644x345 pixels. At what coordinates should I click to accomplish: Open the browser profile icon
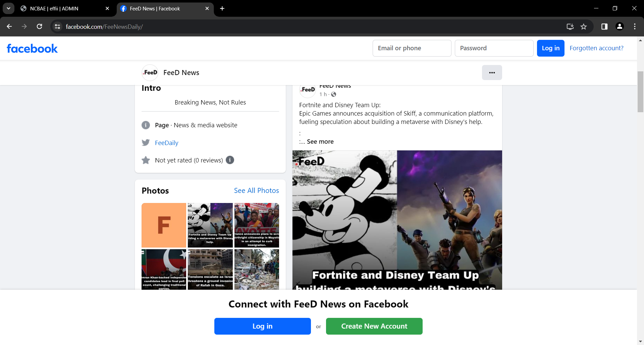[x=620, y=26]
